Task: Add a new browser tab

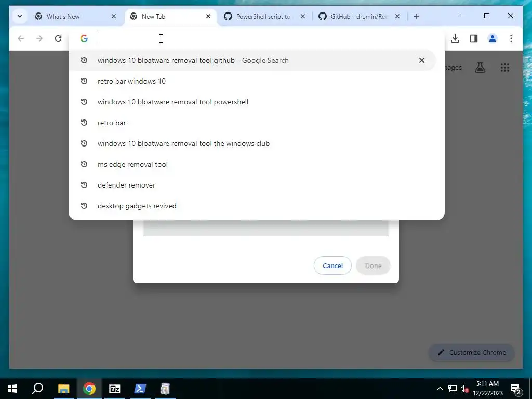Action: click(x=416, y=16)
